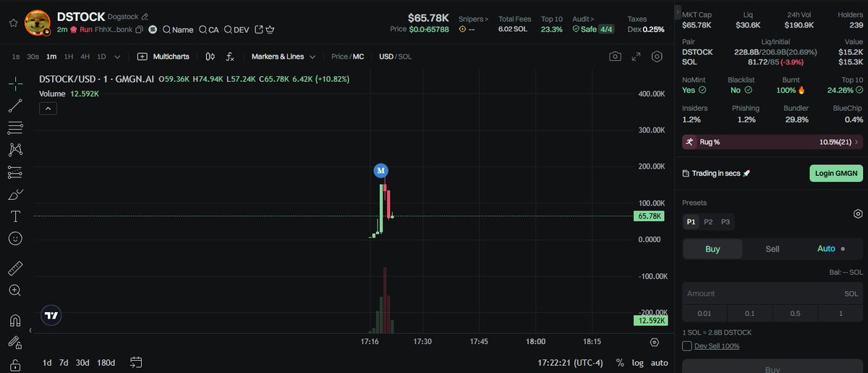This screenshot has height=373, width=868.
Task: Search by CA
Action: (x=208, y=30)
